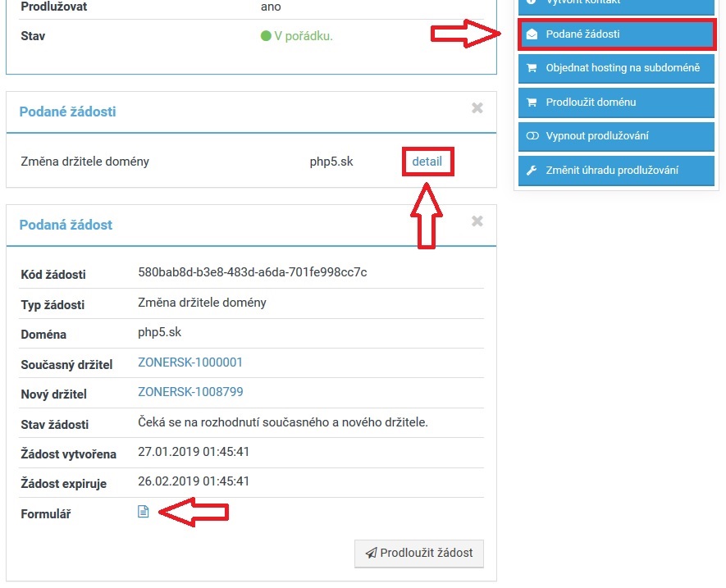The width and height of the screenshot is (726, 588).
Task: Open current holder ZONERSK-1000001 link
Action: [190, 362]
